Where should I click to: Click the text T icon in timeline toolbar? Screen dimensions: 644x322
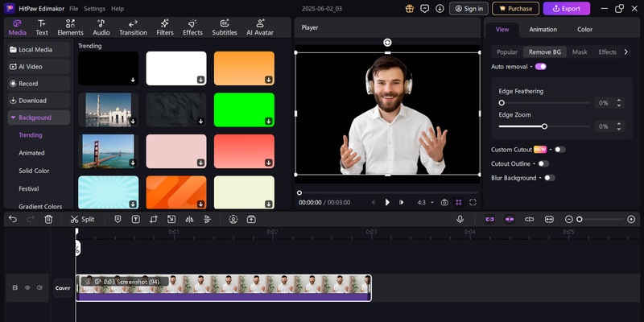point(135,219)
